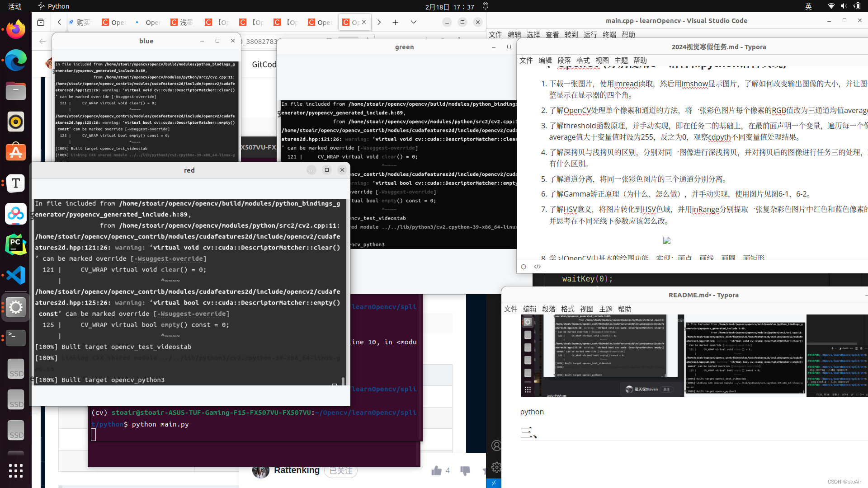868x488 pixels.
Task: Launch PyCharm from the dock
Action: 16,245
